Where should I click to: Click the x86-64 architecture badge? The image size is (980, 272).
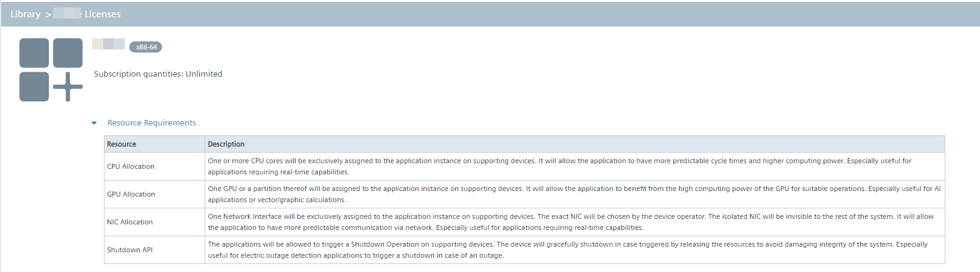[x=146, y=47]
